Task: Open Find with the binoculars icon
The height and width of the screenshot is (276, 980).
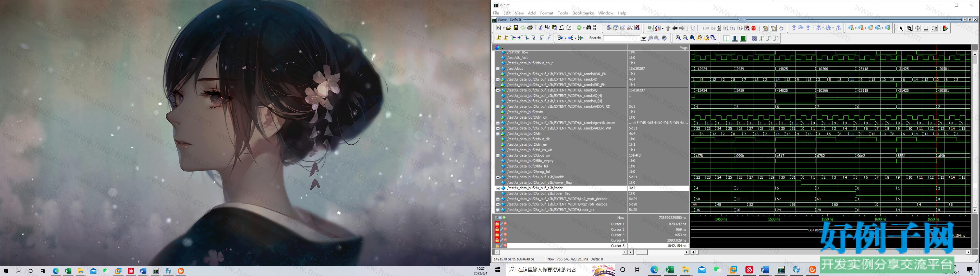Action: tap(589, 28)
